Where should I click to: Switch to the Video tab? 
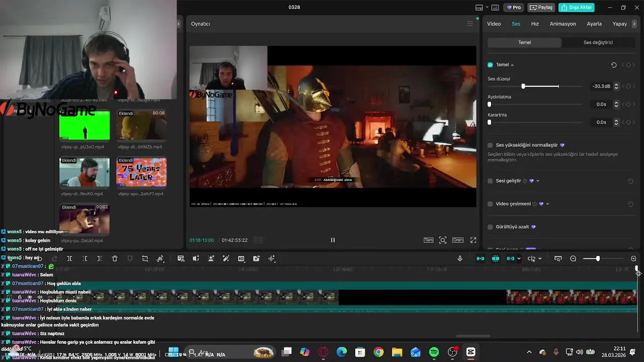point(494,24)
